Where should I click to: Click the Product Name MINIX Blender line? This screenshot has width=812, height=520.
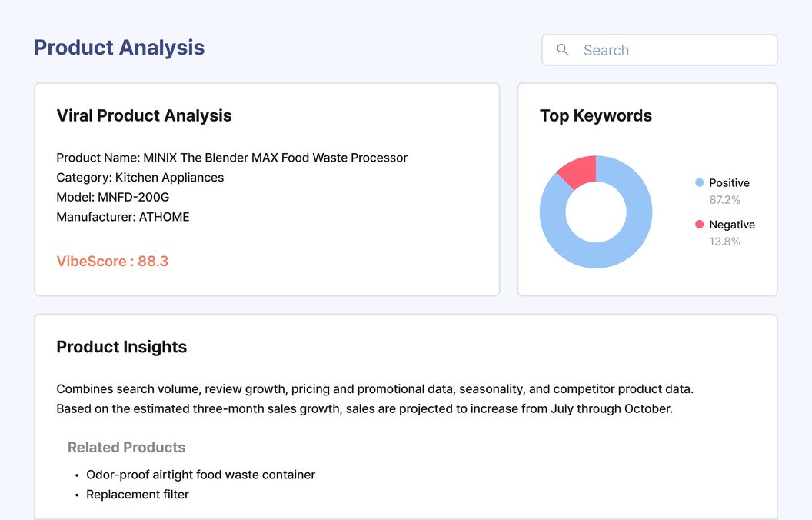tap(232, 158)
